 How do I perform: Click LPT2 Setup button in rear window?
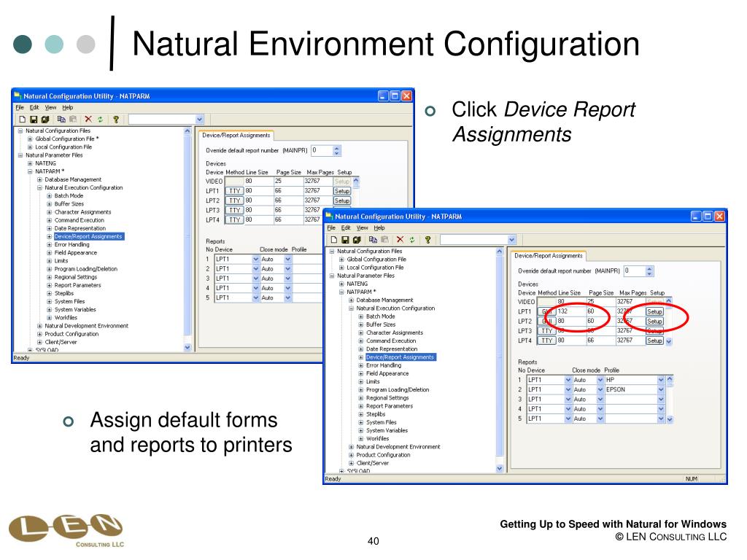coord(342,201)
